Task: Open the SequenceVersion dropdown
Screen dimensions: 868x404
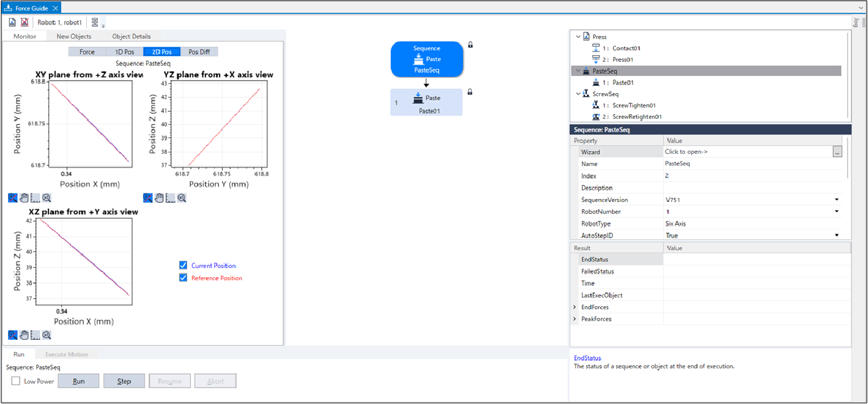Action: [836, 200]
